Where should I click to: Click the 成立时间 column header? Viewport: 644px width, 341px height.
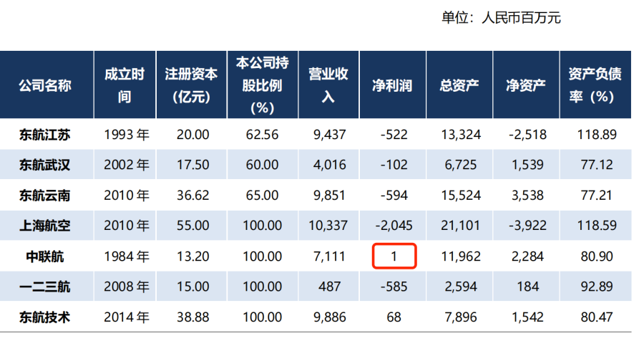click(124, 86)
